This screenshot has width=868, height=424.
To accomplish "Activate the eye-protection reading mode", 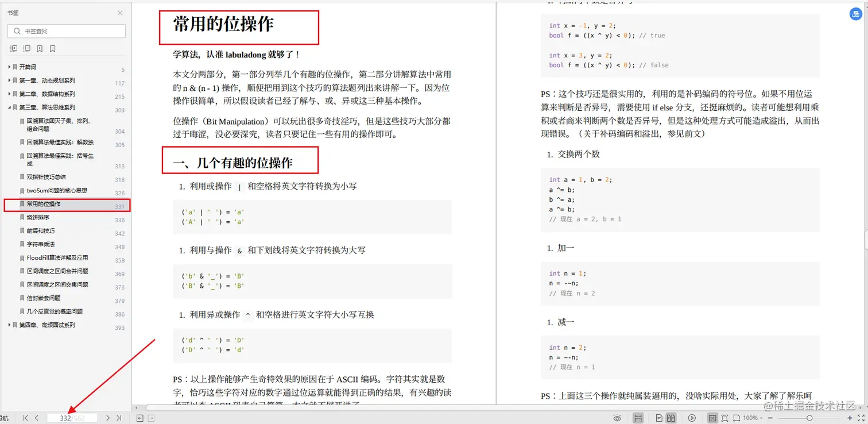I will click(x=618, y=418).
